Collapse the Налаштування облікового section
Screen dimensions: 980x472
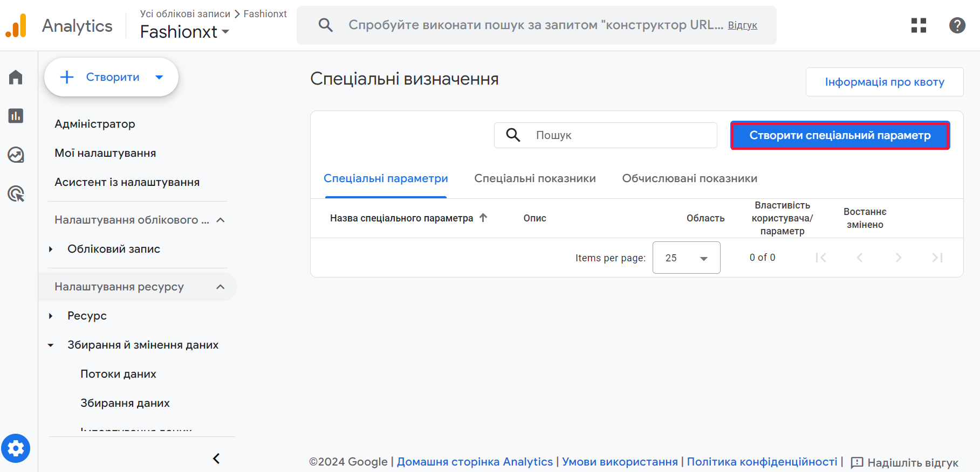click(x=221, y=220)
